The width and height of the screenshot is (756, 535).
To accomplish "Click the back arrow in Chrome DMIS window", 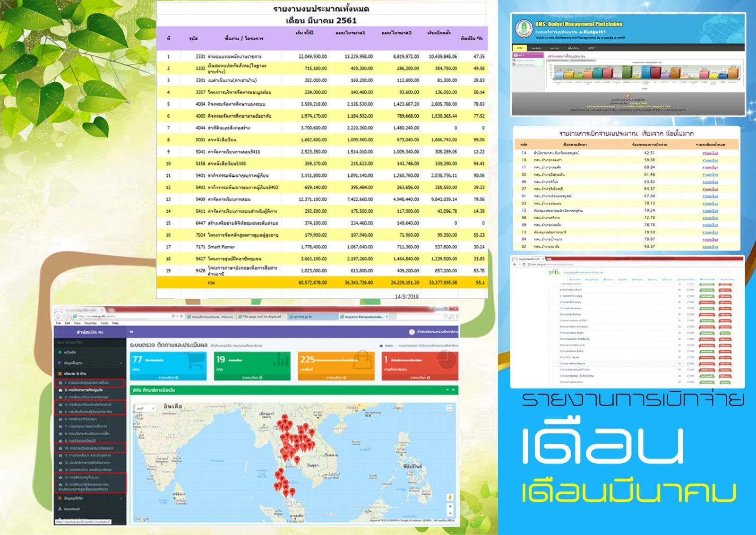I will coord(515,264).
